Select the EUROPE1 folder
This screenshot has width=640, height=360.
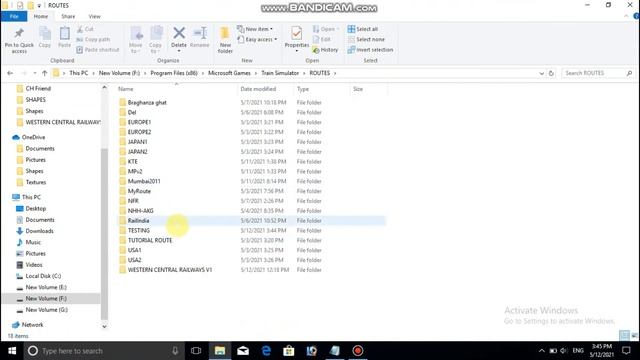pyautogui.click(x=139, y=122)
